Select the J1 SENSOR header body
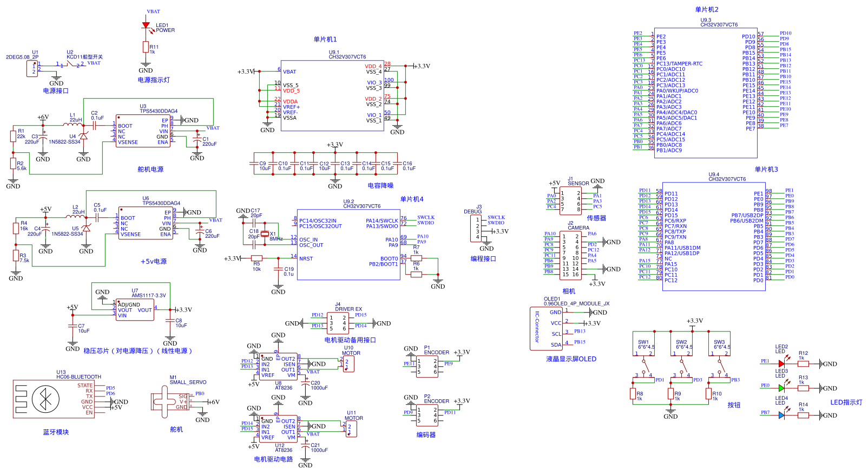Screen dimensions: 868x474 click(x=570, y=200)
